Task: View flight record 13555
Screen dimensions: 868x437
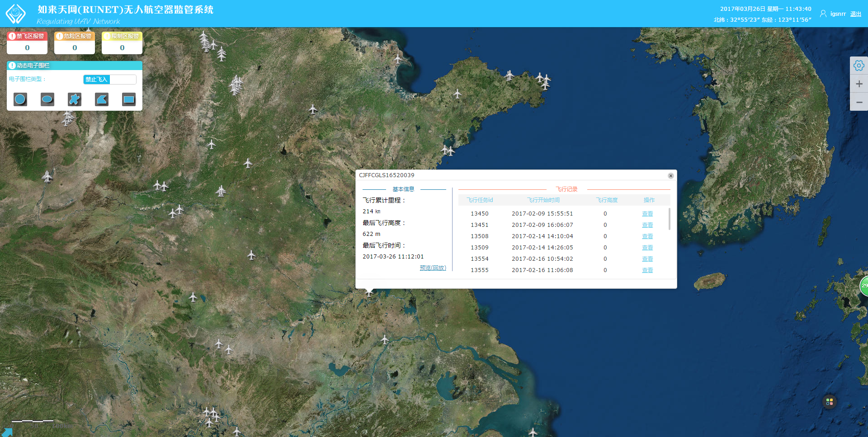Action: 647,270
